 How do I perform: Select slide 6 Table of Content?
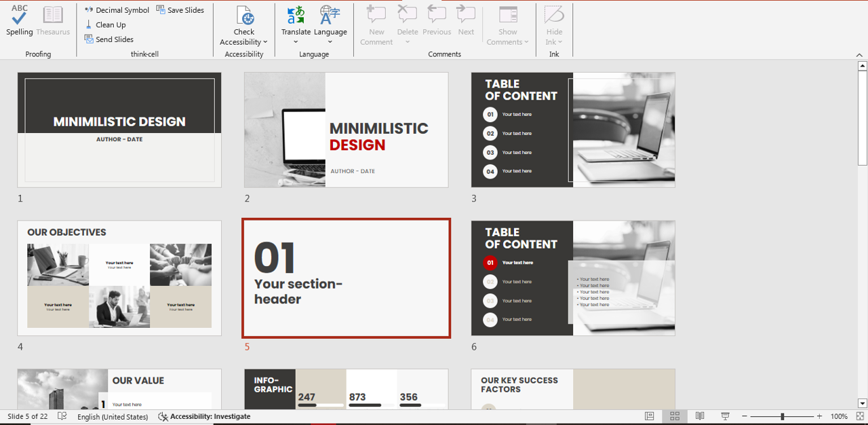click(x=573, y=278)
